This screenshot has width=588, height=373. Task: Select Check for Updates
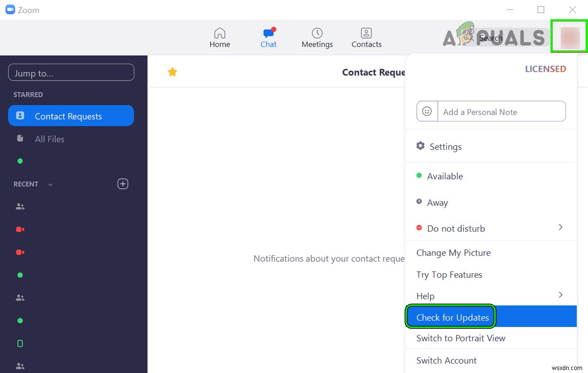pos(452,317)
